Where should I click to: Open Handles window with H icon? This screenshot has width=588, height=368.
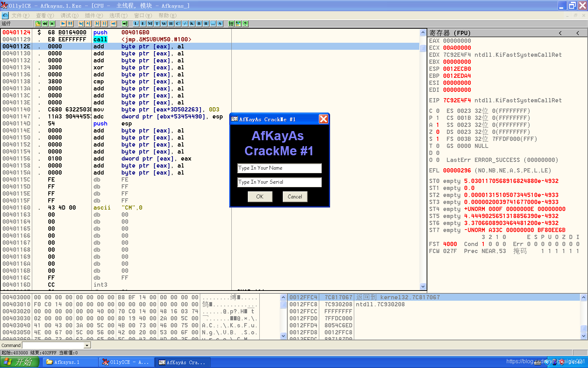(171, 23)
